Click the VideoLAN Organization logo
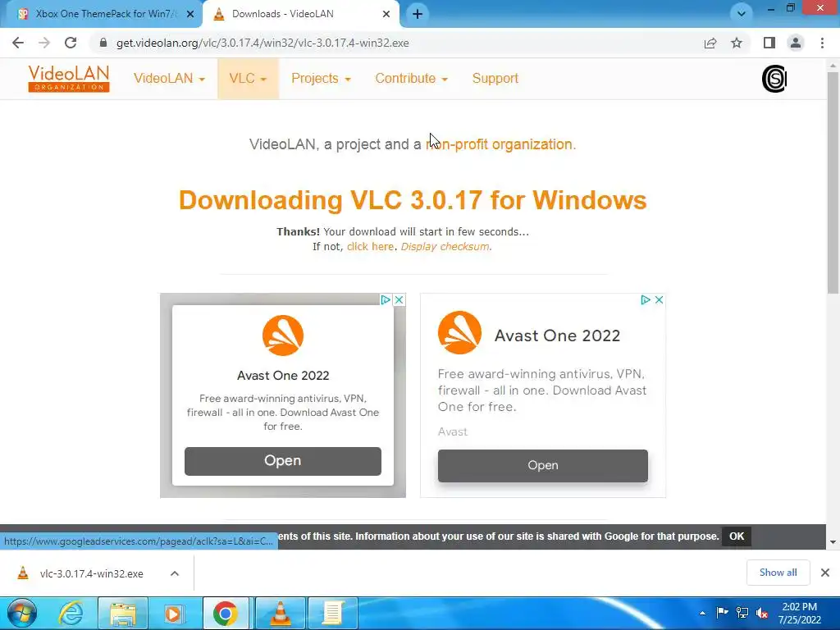Screen dimensions: 840x630 click(69, 78)
